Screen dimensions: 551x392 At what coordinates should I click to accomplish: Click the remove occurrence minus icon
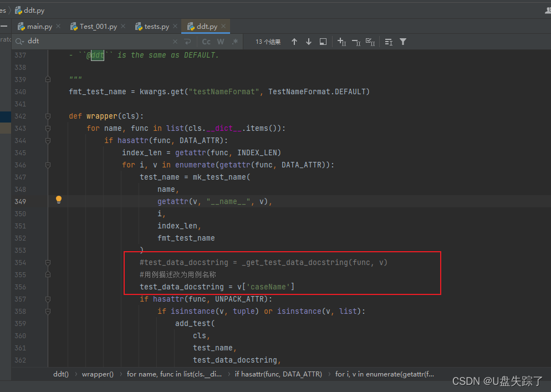coord(356,42)
